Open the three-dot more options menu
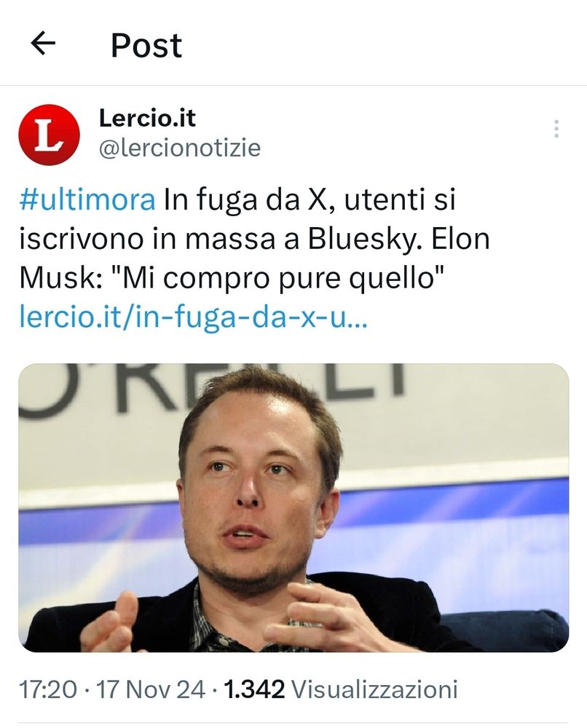The width and height of the screenshot is (587, 728). click(x=556, y=129)
